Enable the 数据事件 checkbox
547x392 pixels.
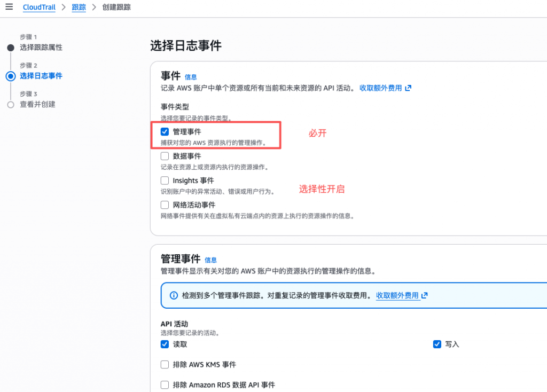click(x=165, y=156)
